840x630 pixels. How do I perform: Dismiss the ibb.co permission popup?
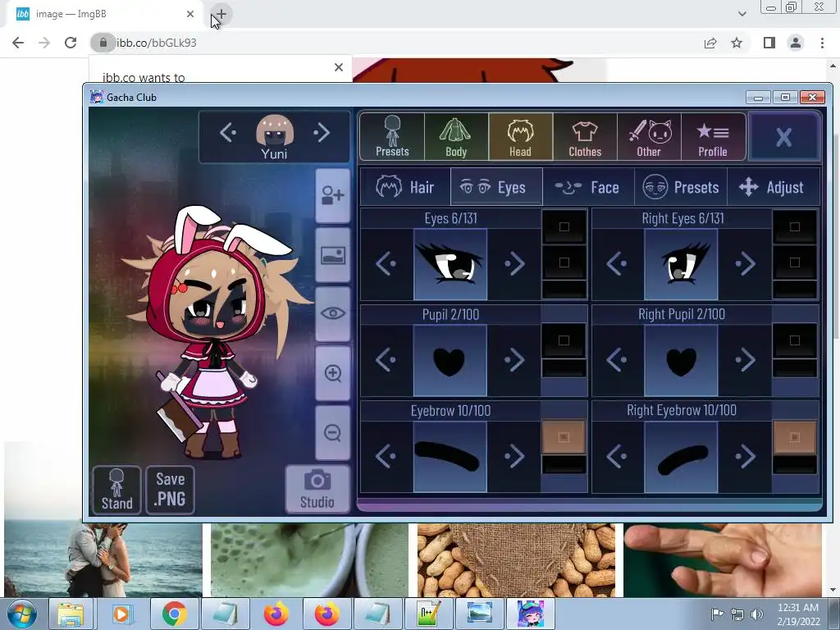click(x=339, y=67)
